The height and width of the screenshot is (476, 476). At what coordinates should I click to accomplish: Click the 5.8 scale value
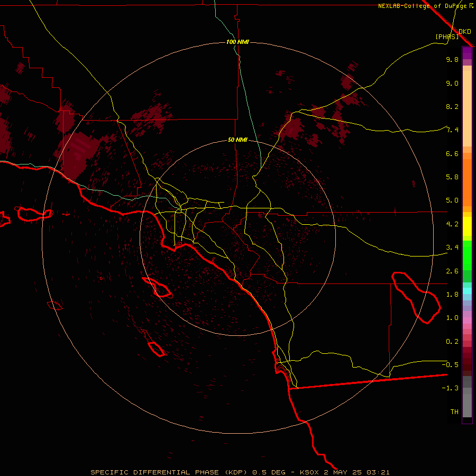pyautogui.click(x=452, y=177)
